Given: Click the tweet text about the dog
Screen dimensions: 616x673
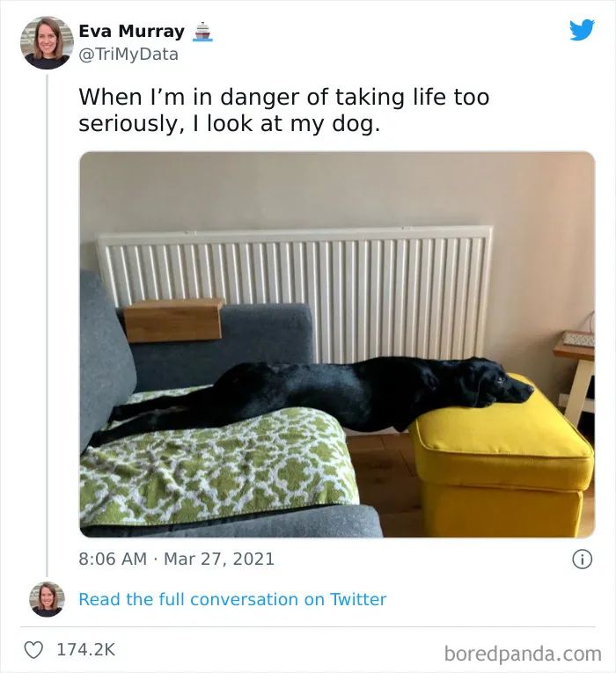Looking at the screenshot, I should click(283, 110).
